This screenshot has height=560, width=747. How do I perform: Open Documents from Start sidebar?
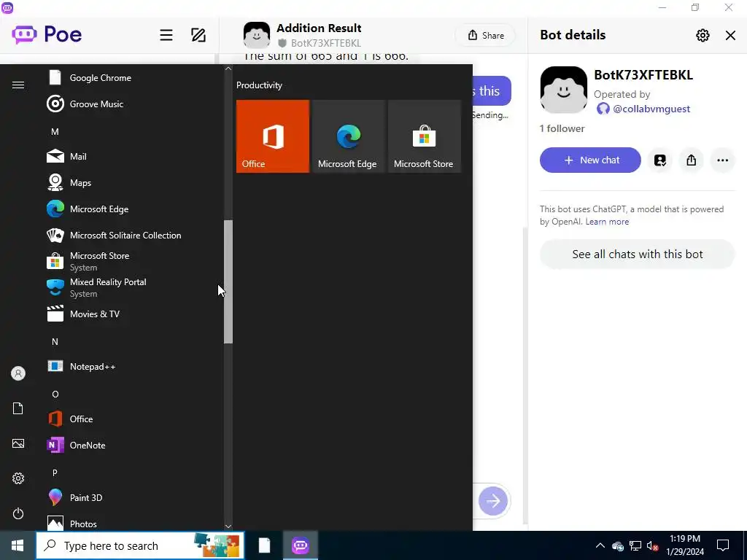click(18, 408)
